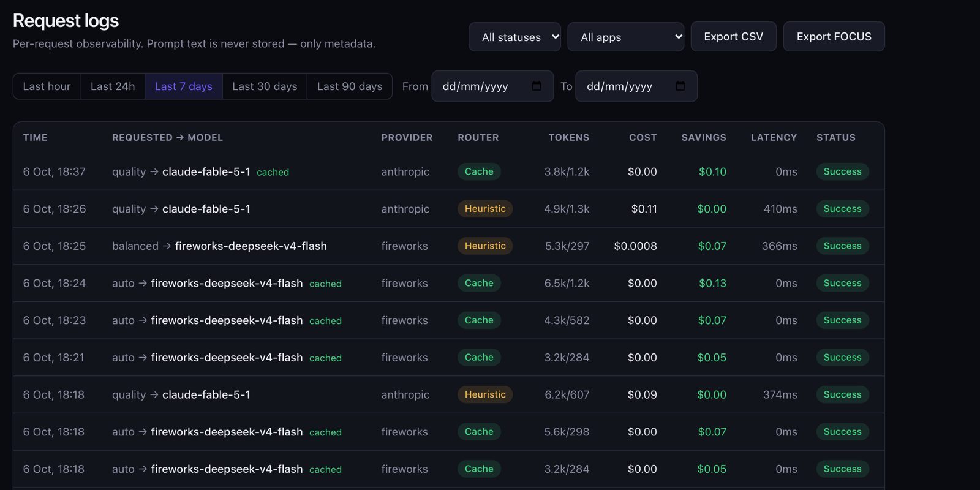
Task: Click the Success status in 18:25 row
Action: pos(843,246)
